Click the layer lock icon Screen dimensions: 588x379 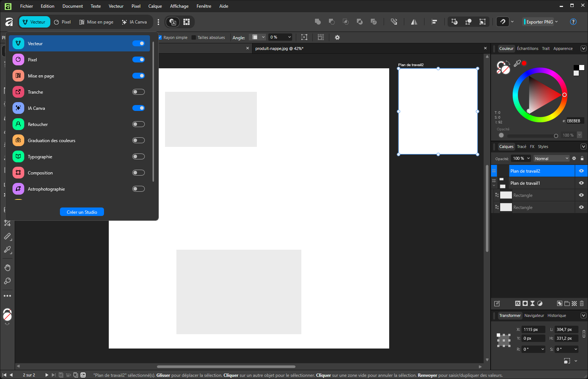pos(582,158)
